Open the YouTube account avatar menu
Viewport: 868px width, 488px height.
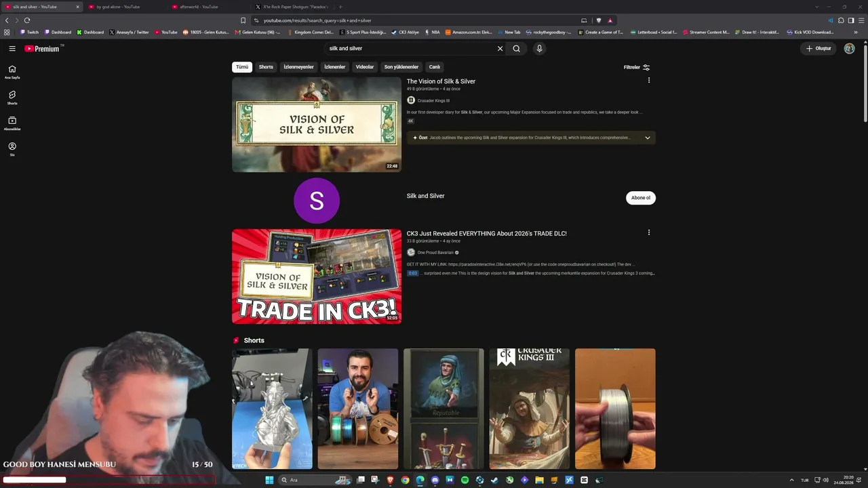(x=849, y=49)
